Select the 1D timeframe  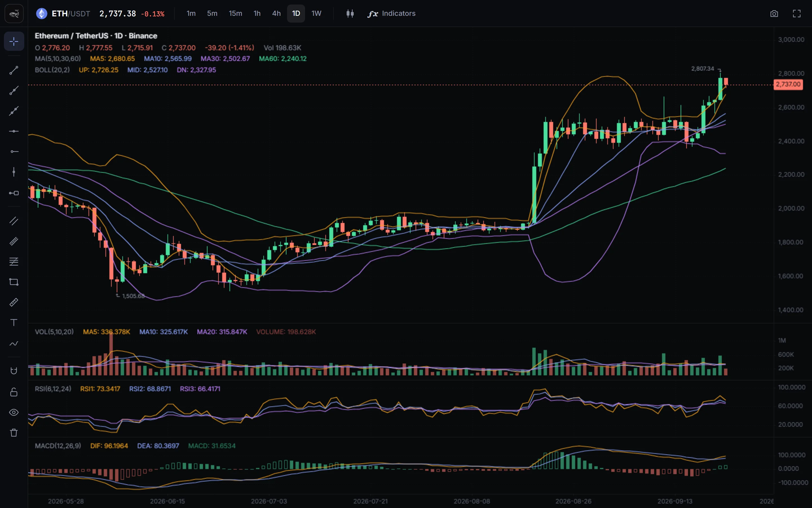click(296, 14)
